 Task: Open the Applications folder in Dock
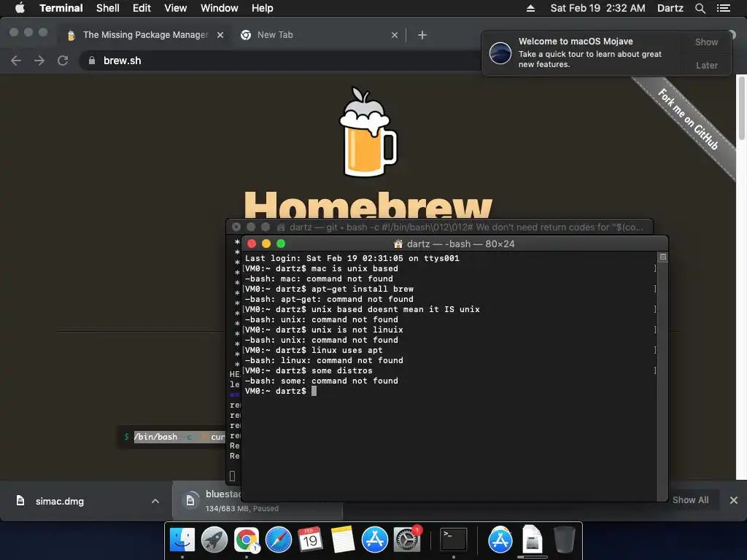pyautogui.click(x=500, y=540)
